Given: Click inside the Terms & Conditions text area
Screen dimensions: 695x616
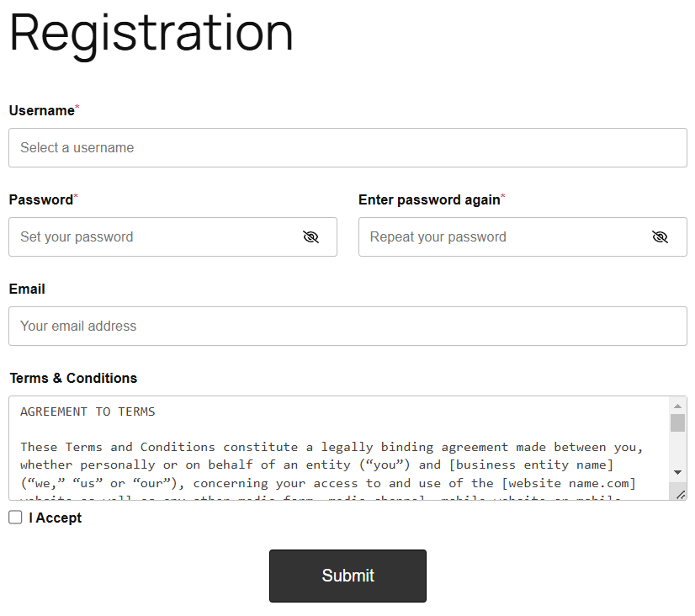Looking at the screenshot, I should tap(337, 454).
